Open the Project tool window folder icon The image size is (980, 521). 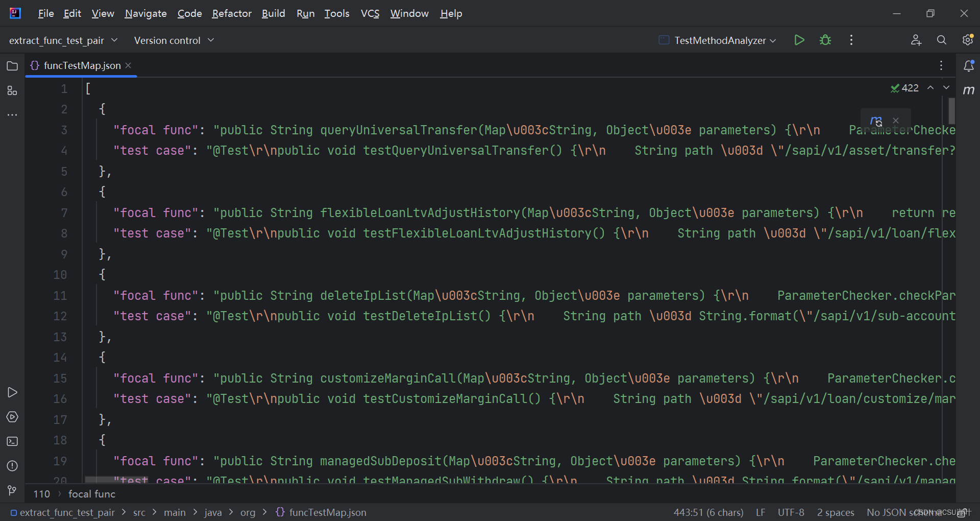[12, 66]
